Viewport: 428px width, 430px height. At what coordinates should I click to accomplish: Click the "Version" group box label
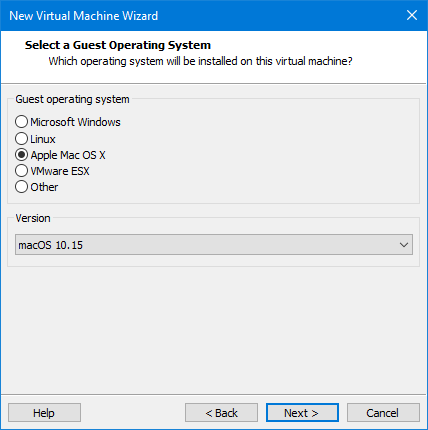coord(33,218)
